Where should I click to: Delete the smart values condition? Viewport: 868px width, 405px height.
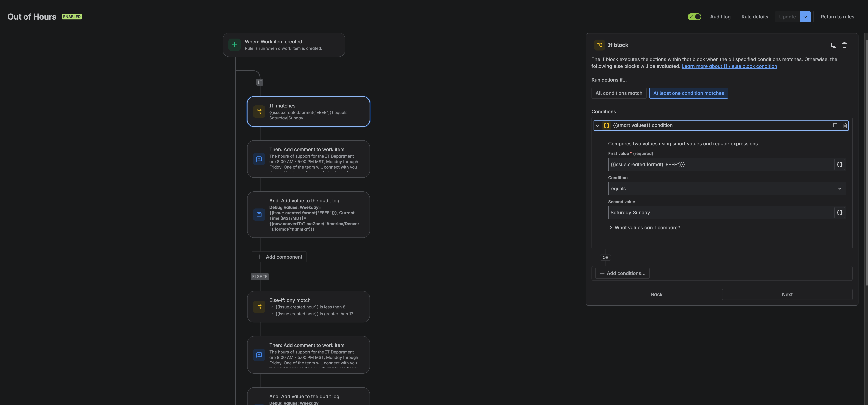[x=844, y=125]
